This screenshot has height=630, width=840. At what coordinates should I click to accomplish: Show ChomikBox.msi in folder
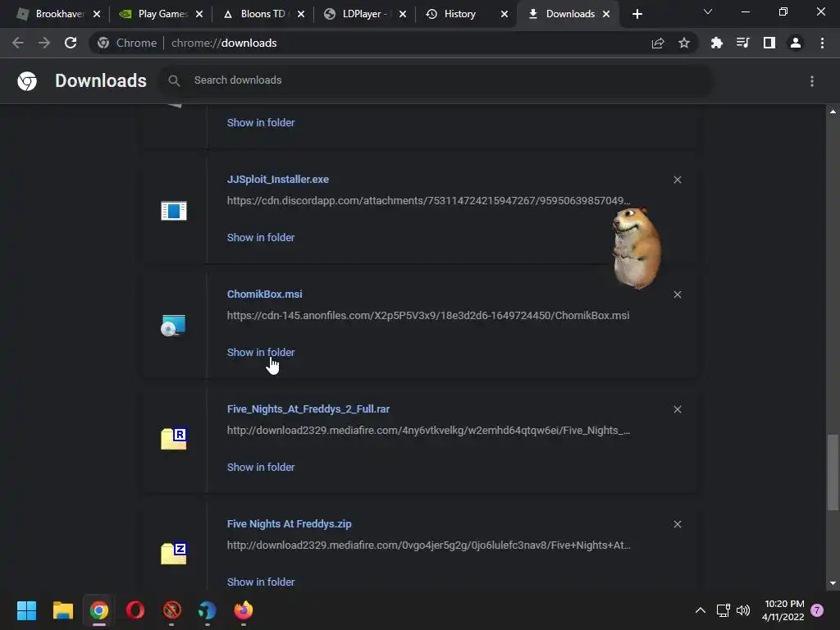(260, 353)
